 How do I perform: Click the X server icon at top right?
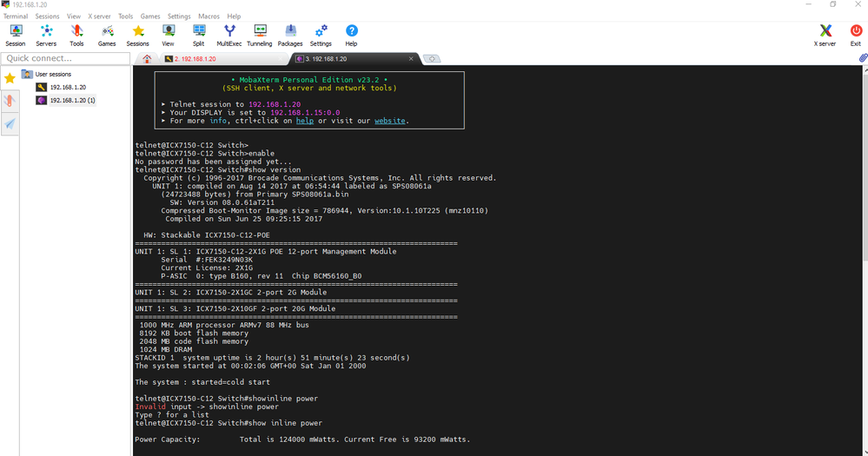point(825,35)
